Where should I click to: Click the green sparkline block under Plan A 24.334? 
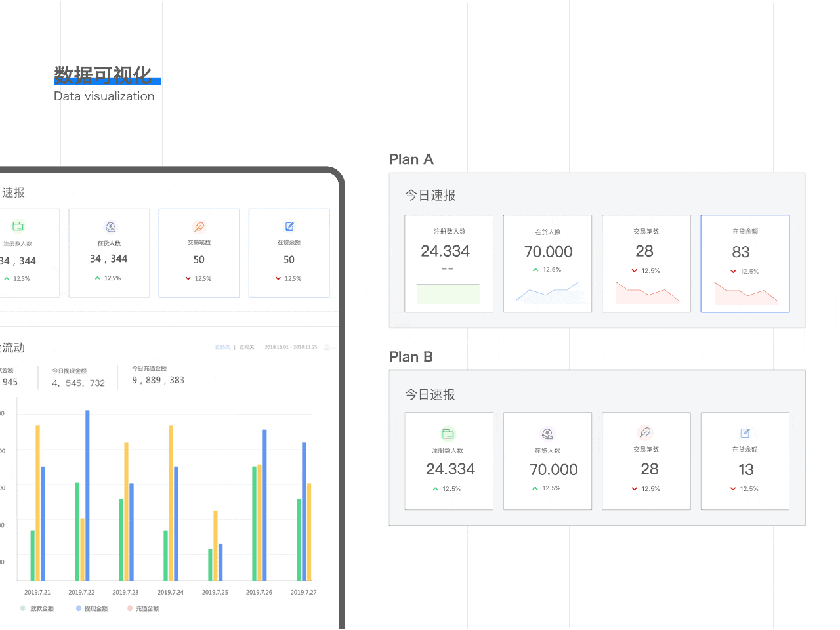tap(448, 293)
